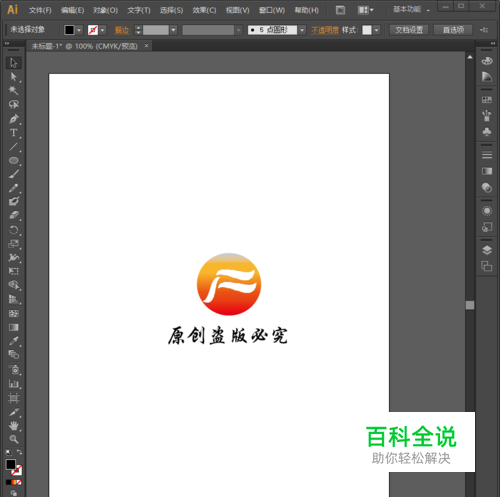Open the Color Guide panel icon
Screen dimensions: 500x497
coord(487,77)
